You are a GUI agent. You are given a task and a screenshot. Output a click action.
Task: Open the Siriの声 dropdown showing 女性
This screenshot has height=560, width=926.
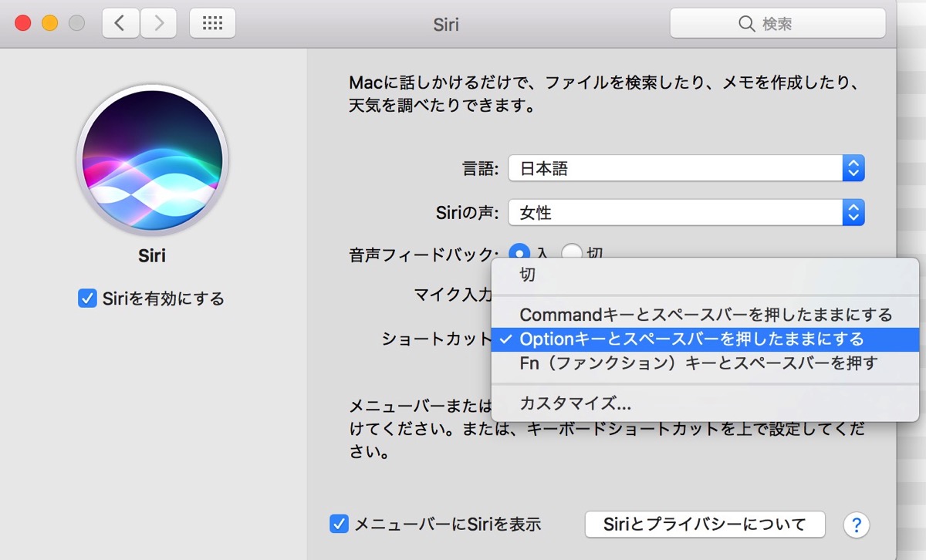[x=686, y=212]
